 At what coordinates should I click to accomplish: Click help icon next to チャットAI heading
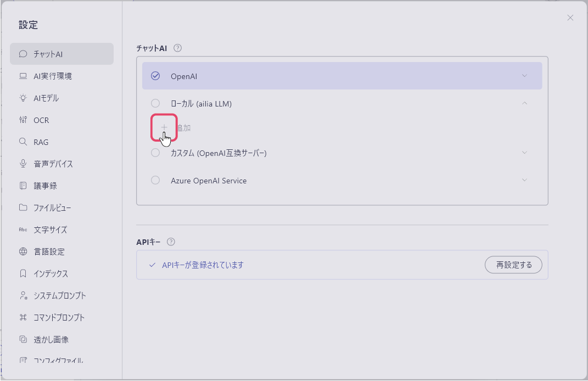(177, 48)
